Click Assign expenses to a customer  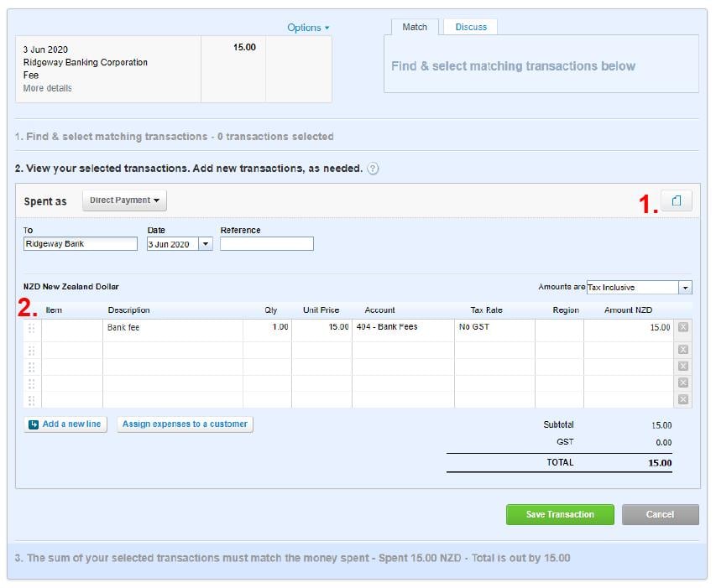coord(185,424)
